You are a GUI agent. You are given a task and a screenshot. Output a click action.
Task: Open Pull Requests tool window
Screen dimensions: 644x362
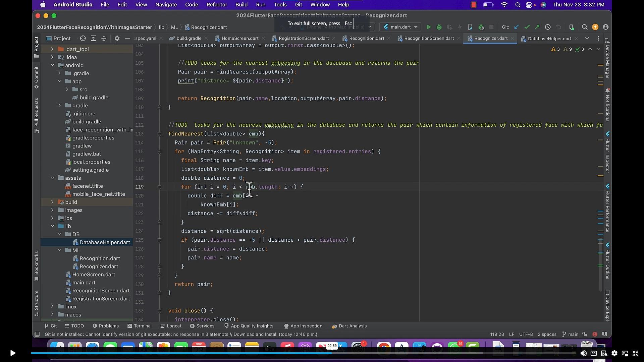point(36,116)
